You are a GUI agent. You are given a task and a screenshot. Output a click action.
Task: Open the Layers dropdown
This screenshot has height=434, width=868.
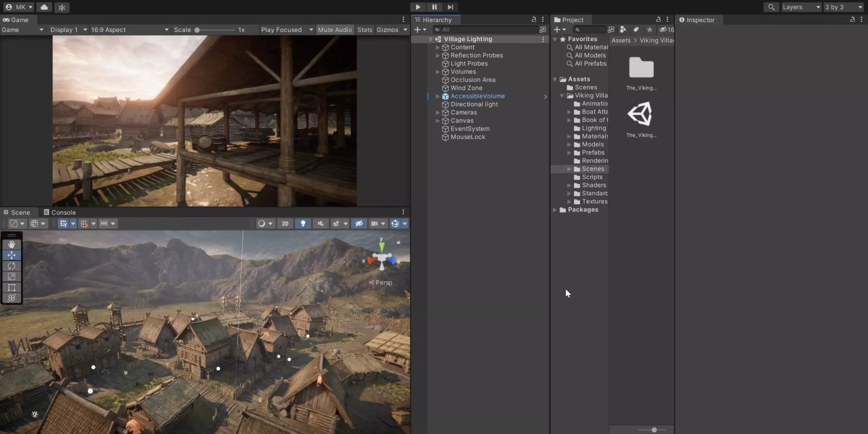(801, 7)
